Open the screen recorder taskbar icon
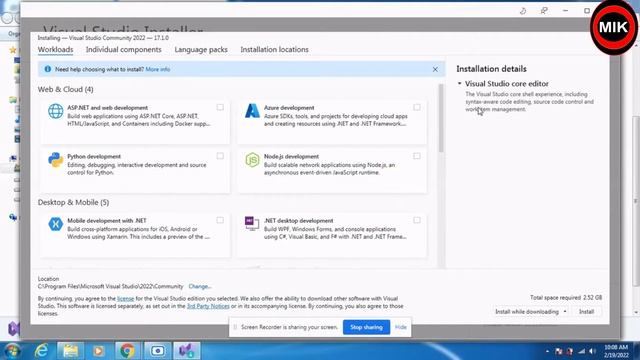640x360 pixels. point(157,350)
